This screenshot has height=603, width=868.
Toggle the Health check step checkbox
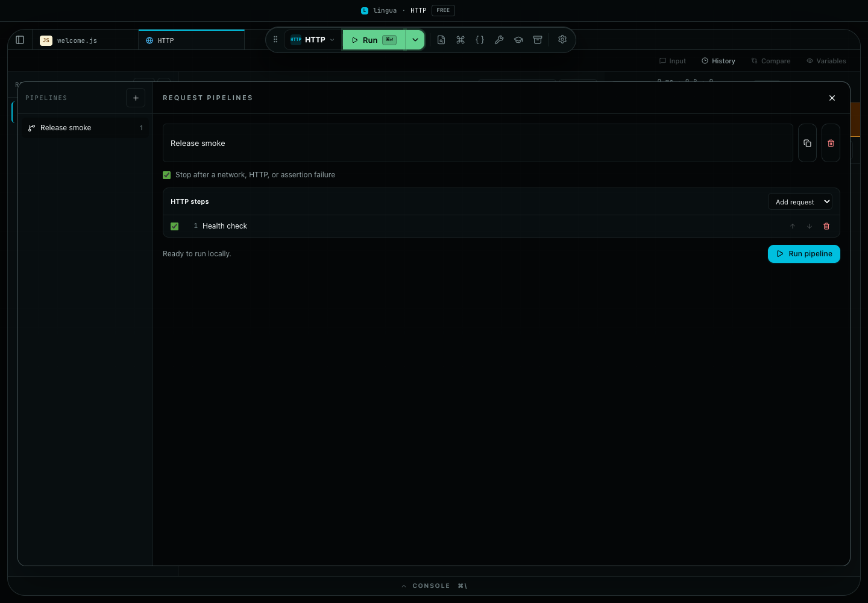tap(175, 226)
